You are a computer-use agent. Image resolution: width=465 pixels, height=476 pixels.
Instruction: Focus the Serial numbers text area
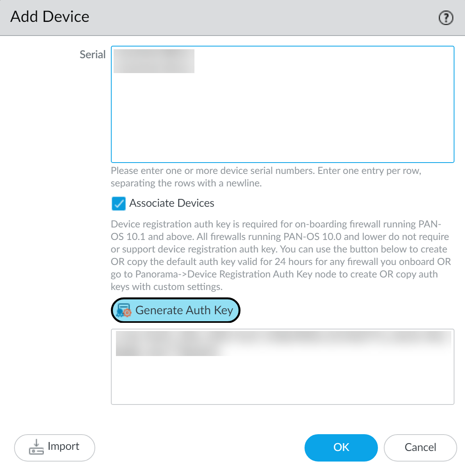(283, 117)
